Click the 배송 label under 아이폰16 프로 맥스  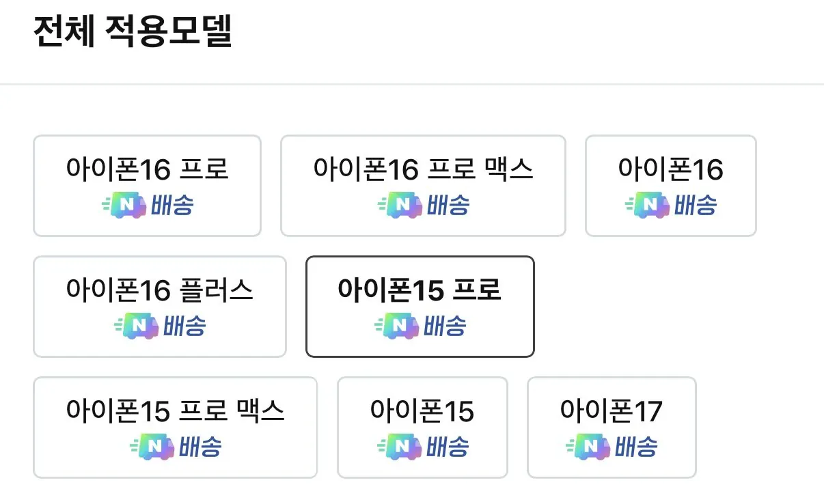click(448, 205)
